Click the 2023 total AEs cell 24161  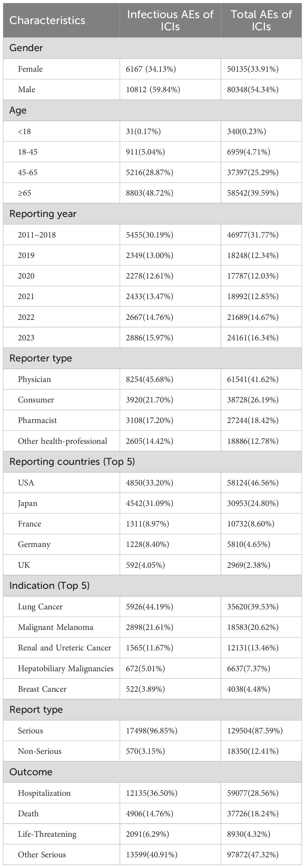pyautogui.click(x=253, y=338)
